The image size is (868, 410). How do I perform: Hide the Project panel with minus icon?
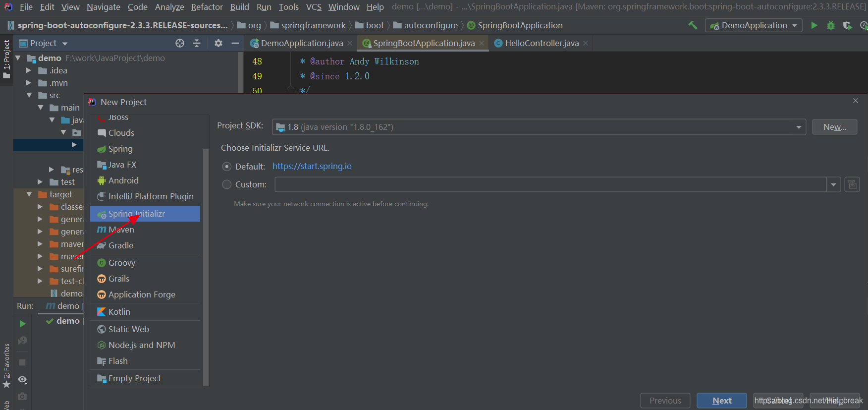[x=235, y=43]
